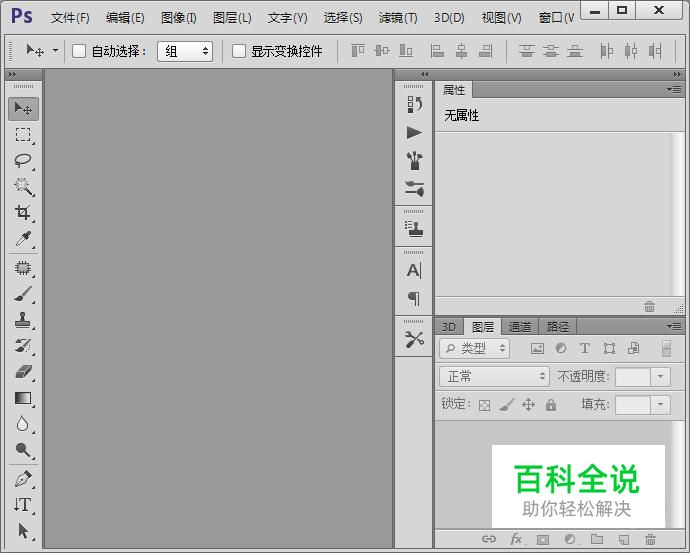Click the add layer mask button
The height and width of the screenshot is (553, 690).
pyautogui.click(x=543, y=539)
